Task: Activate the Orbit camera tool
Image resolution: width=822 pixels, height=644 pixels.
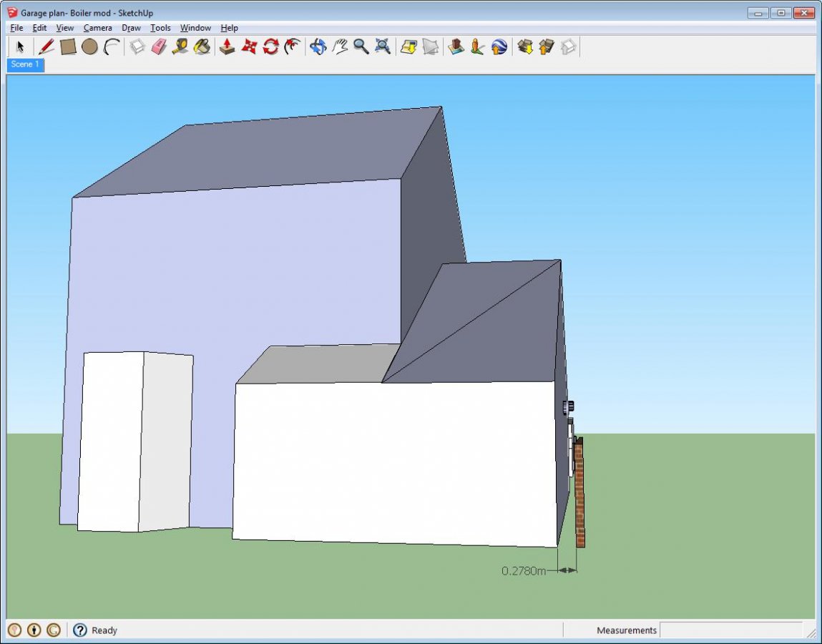Action: tap(318, 47)
